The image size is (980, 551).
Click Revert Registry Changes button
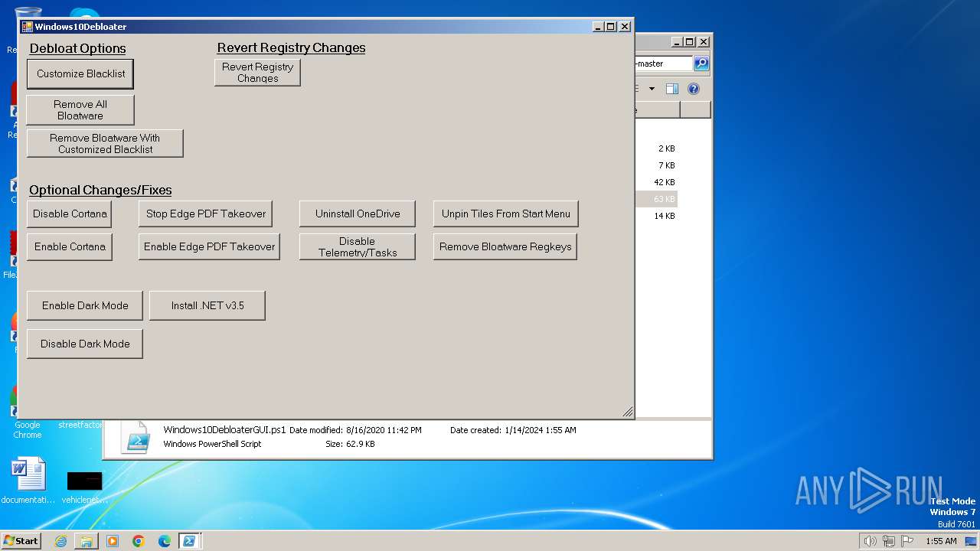point(257,73)
